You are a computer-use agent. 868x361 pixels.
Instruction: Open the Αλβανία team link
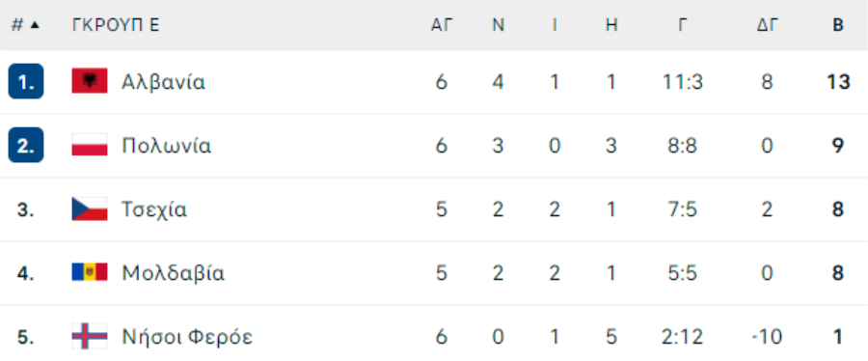[163, 82]
